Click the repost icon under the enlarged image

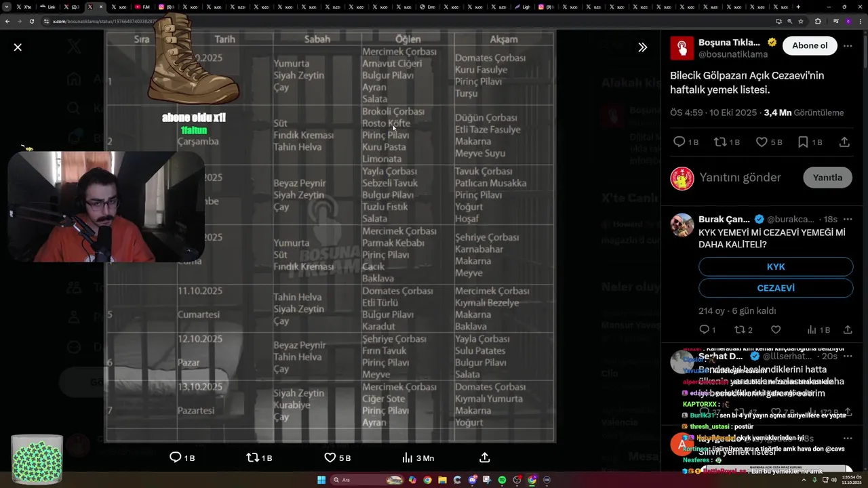tap(252, 457)
